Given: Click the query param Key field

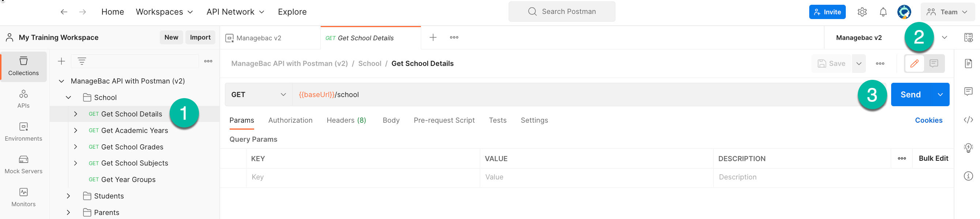Looking at the screenshot, I should click(x=363, y=177).
